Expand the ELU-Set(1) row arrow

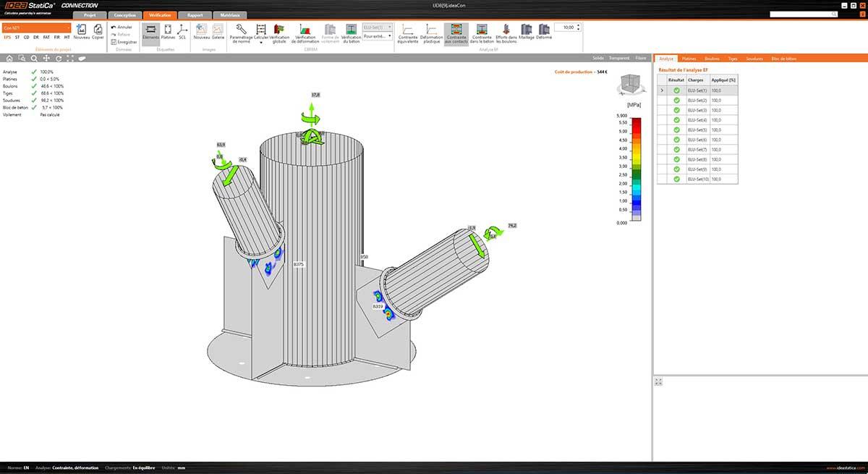662,90
